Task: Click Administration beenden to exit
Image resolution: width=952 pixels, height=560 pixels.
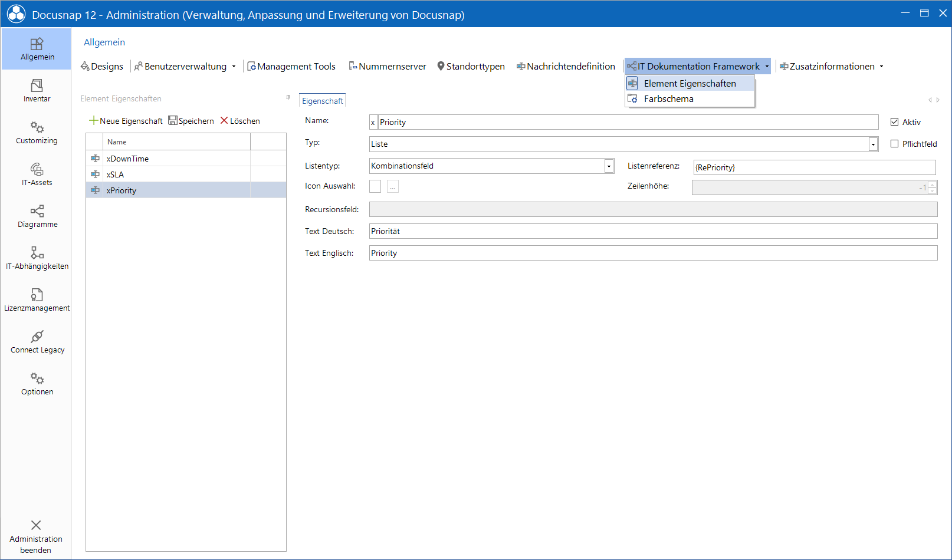Action: pyautogui.click(x=36, y=536)
